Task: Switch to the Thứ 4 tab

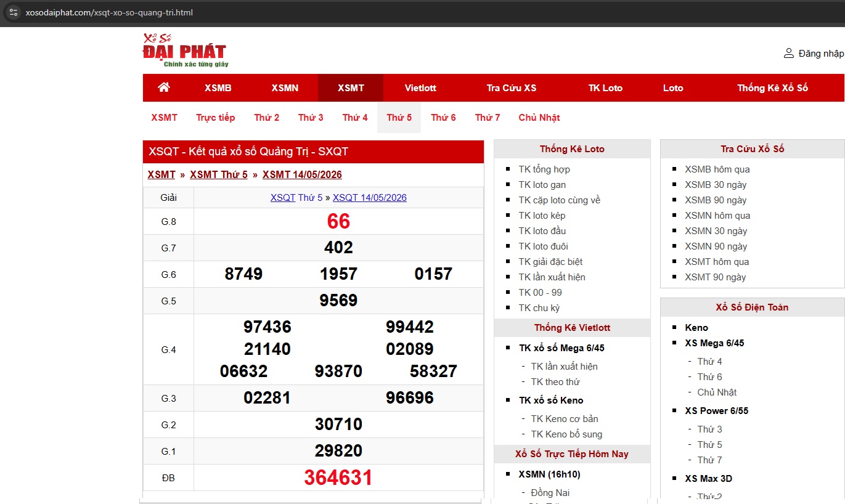Action: pyautogui.click(x=355, y=118)
